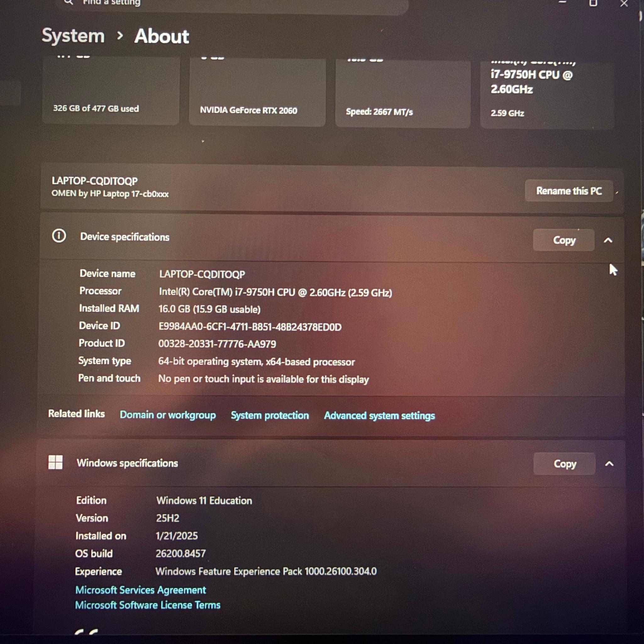Select the Processor value text
The image size is (644, 644).
[275, 292]
